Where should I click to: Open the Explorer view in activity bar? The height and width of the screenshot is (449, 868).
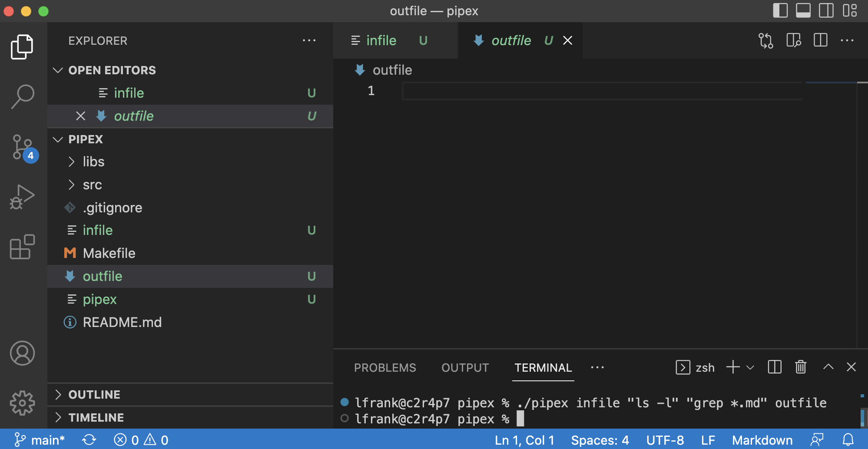tap(22, 47)
